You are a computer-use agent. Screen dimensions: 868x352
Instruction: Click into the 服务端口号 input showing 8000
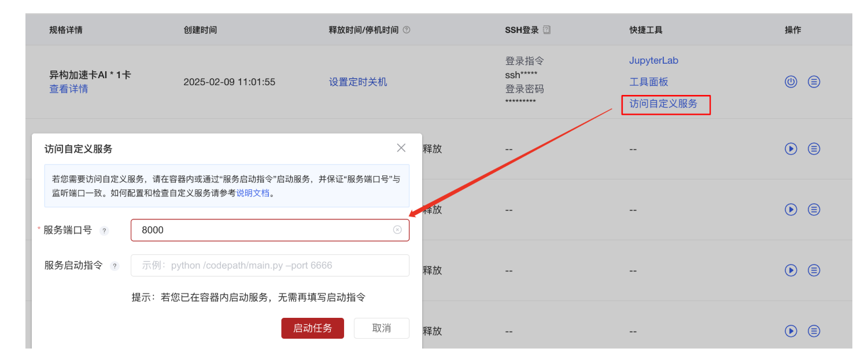pyautogui.click(x=260, y=230)
